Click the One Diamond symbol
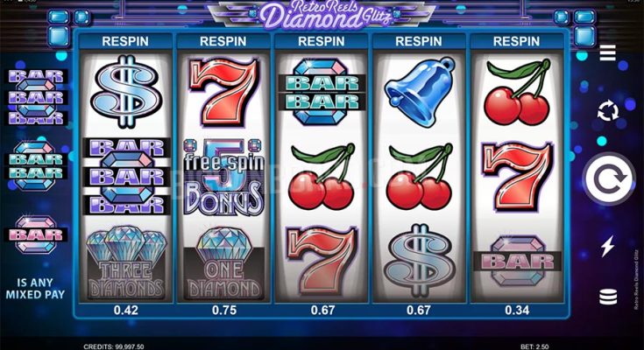 point(223,263)
